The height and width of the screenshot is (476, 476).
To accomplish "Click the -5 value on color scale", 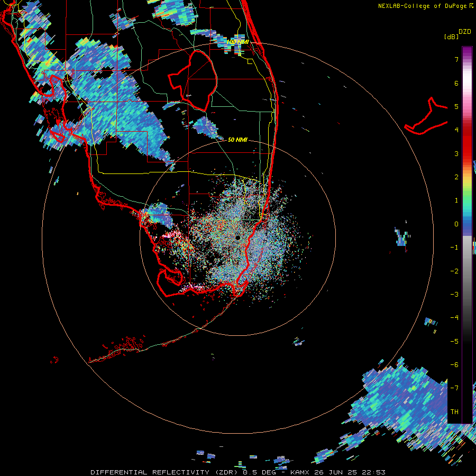I will pos(454,341).
